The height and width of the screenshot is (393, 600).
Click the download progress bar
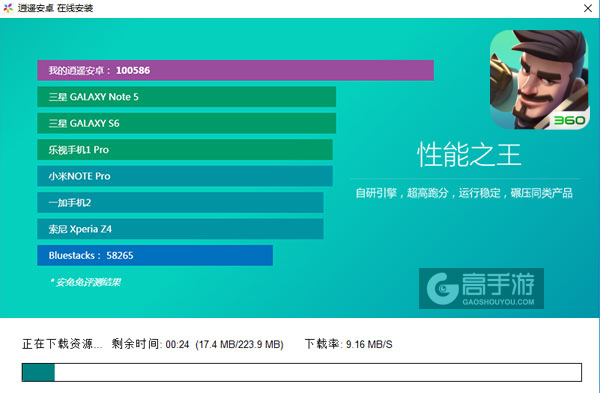click(x=302, y=372)
